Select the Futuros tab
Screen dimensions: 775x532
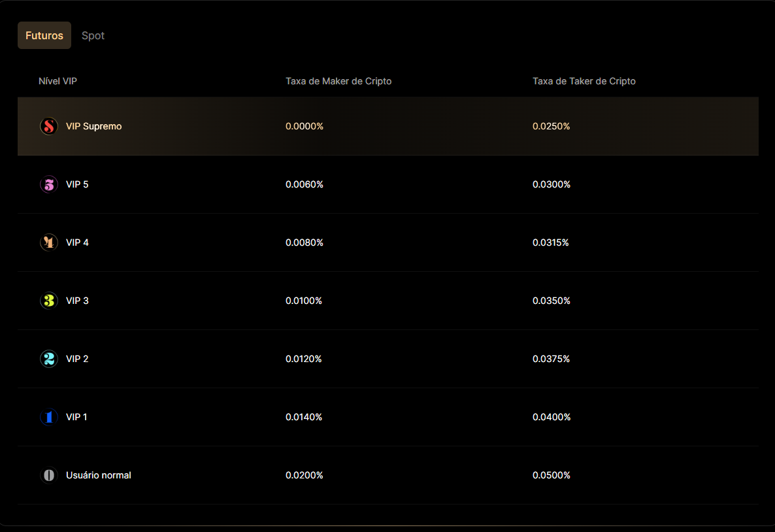[44, 35]
